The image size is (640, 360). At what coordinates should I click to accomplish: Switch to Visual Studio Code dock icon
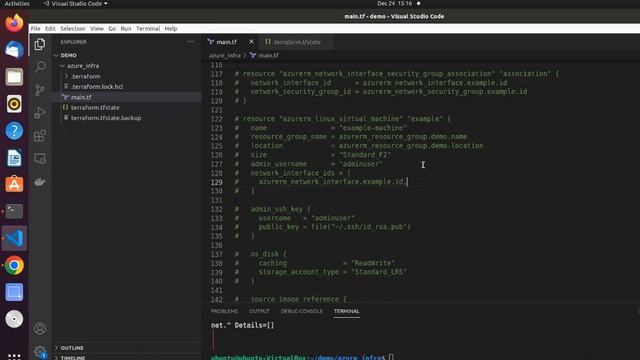click(14, 238)
